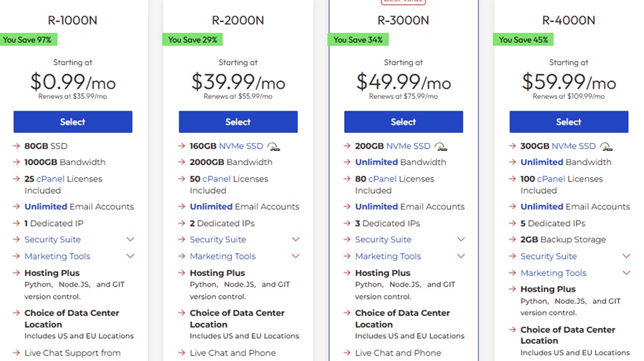This screenshot has width=644, height=361.
Task: Expand Marketing Tools chevron in R-1000N plan
Action: click(130, 256)
